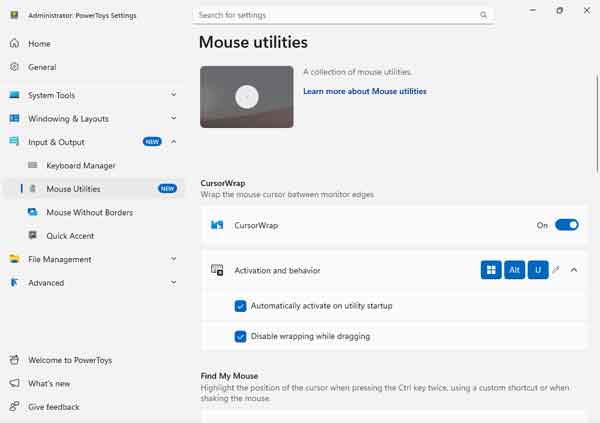Image resolution: width=600 pixels, height=423 pixels.
Task: Uncheck Automatically activate on utility startup
Action: click(240, 305)
